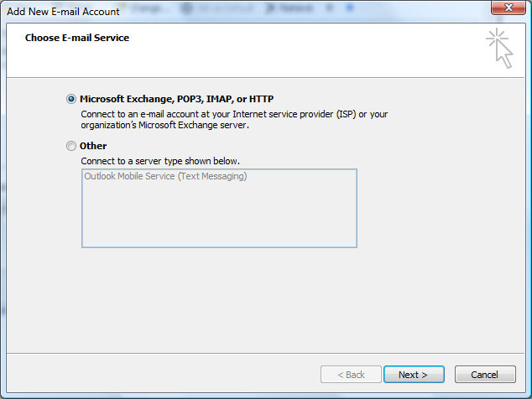Cancel the Add New E-mail Account wizard
This screenshot has height=399, width=532.
pos(485,375)
